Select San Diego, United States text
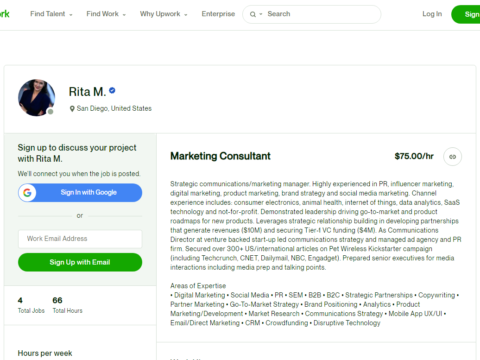Screen dimensions: 480x360 tap(114, 108)
